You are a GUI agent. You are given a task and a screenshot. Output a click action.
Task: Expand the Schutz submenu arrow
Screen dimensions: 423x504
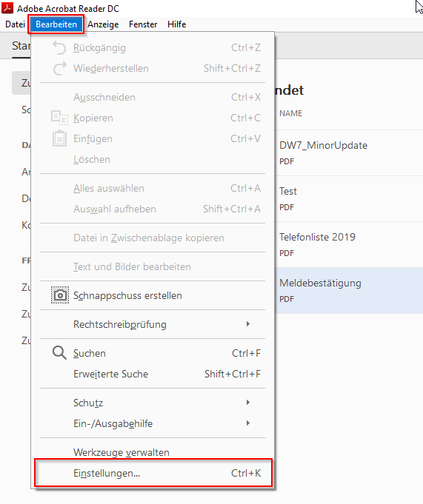click(x=247, y=402)
